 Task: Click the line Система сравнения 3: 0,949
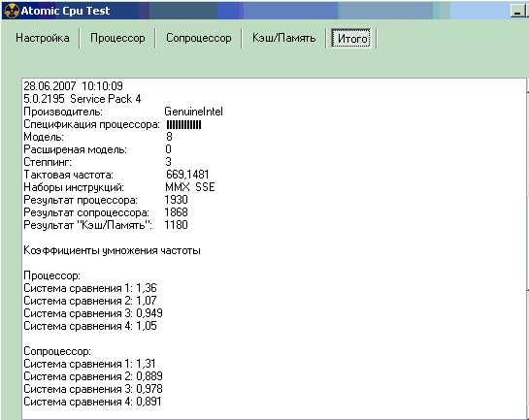pos(93,313)
